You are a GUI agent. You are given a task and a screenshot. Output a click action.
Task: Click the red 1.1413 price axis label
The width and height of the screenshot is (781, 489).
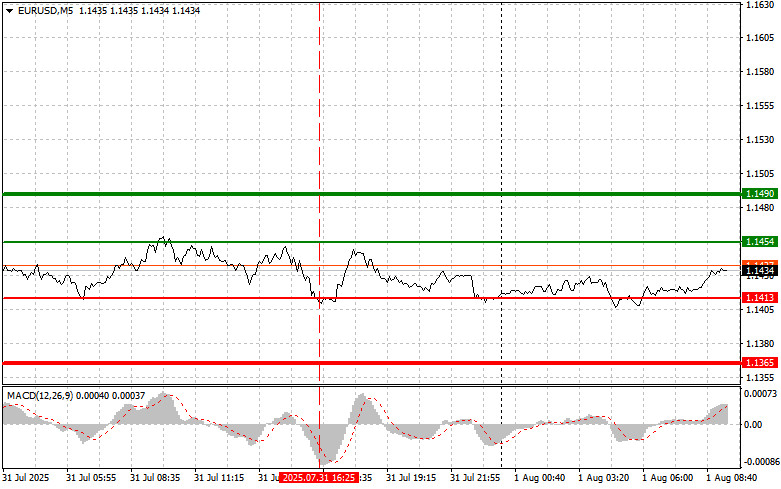coord(758,298)
